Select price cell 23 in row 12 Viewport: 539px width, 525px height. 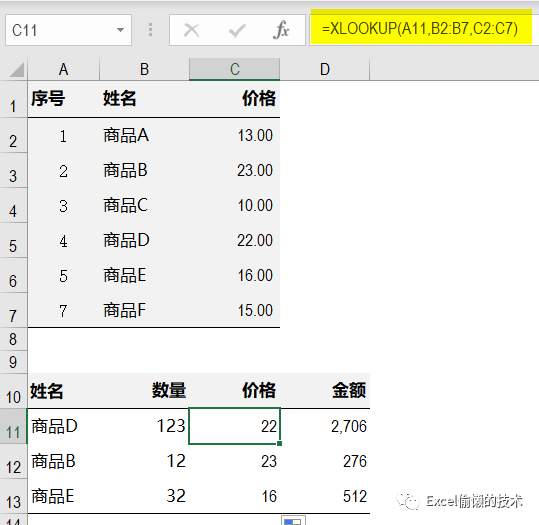(234, 461)
